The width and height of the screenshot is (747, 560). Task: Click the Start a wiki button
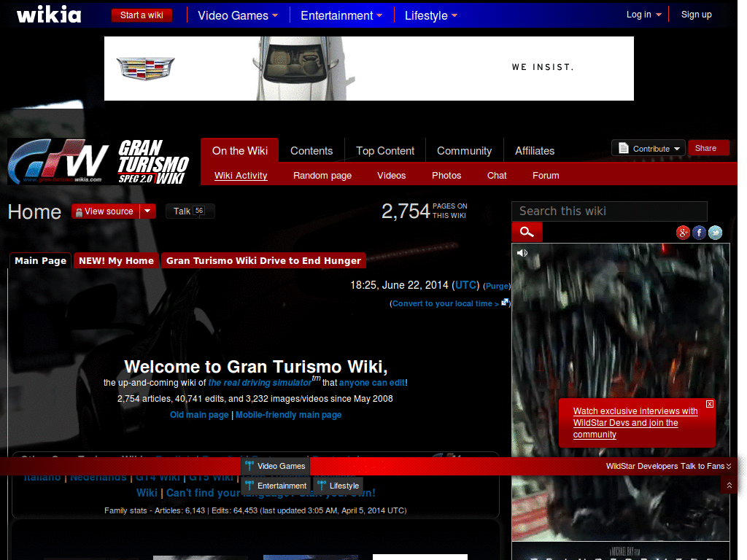tap(142, 15)
